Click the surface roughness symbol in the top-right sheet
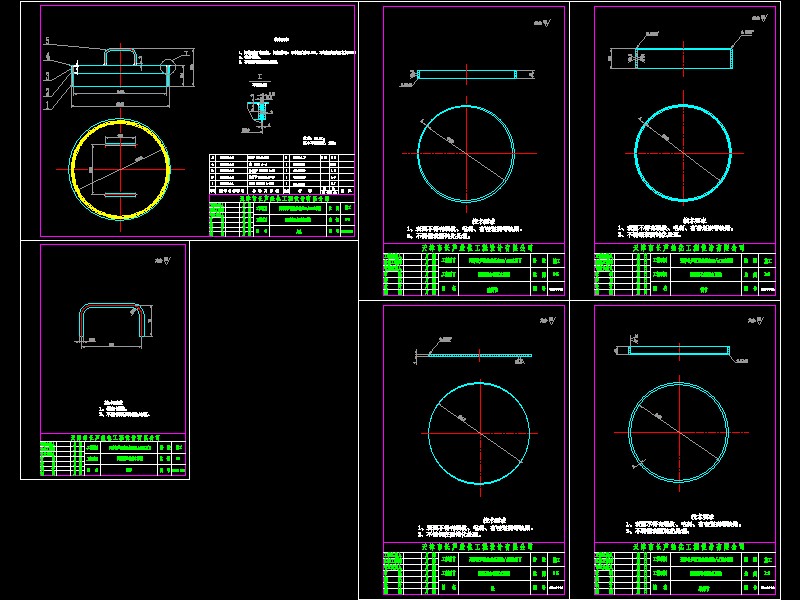This screenshot has height=600, width=800. coord(760,18)
